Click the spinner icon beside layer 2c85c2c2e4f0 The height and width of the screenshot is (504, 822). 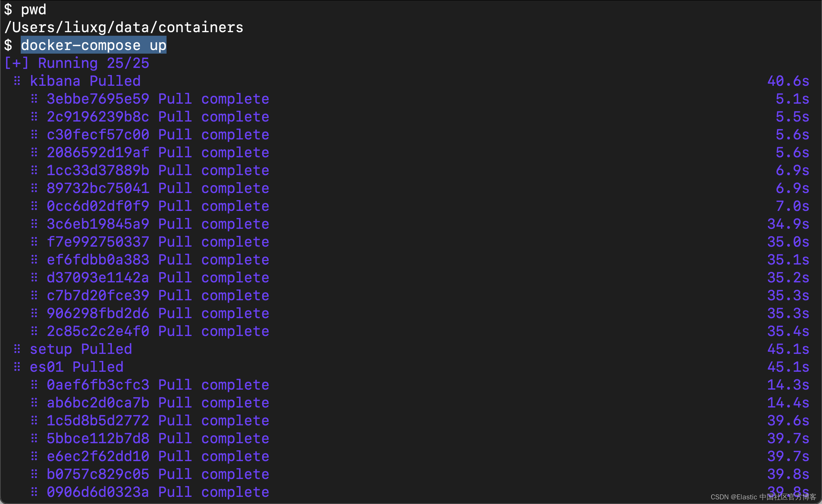[x=34, y=331]
